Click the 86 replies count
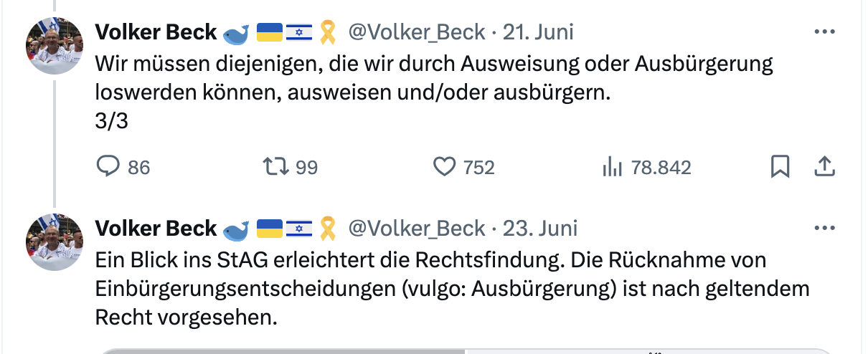The width and height of the screenshot is (868, 354). click(x=138, y=168)
